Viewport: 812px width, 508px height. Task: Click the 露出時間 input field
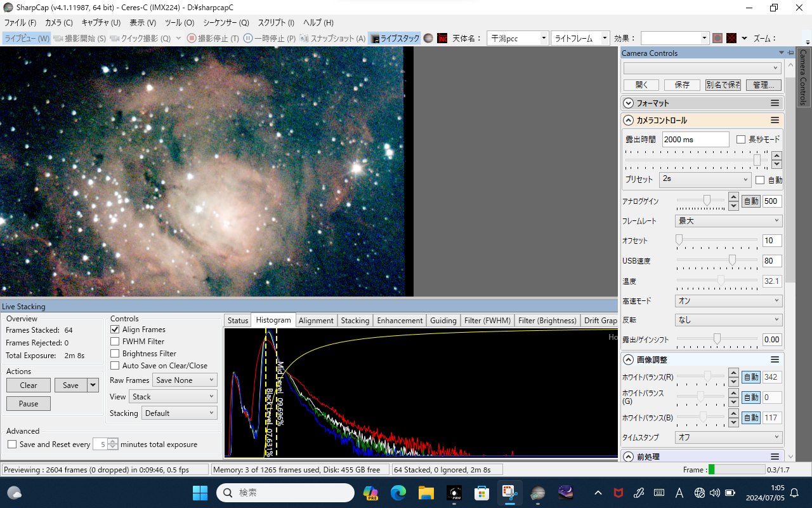[695, 140]
